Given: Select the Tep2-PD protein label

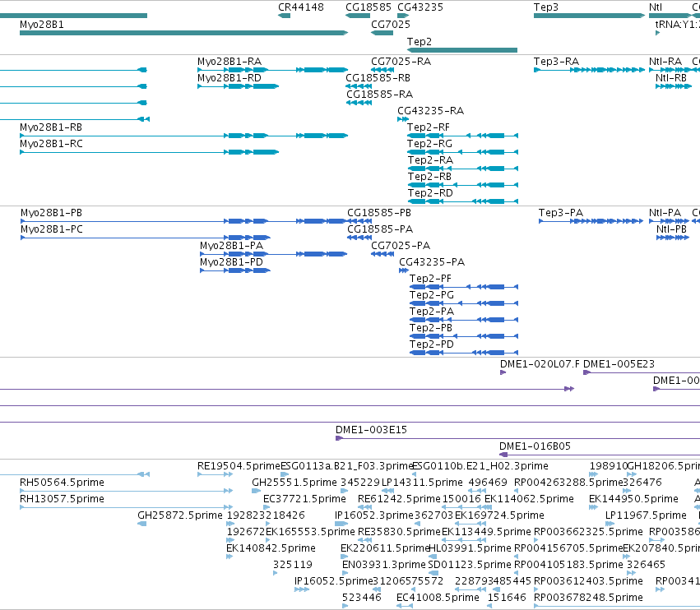Looking at the screenshot, I should tap(431, 344).
